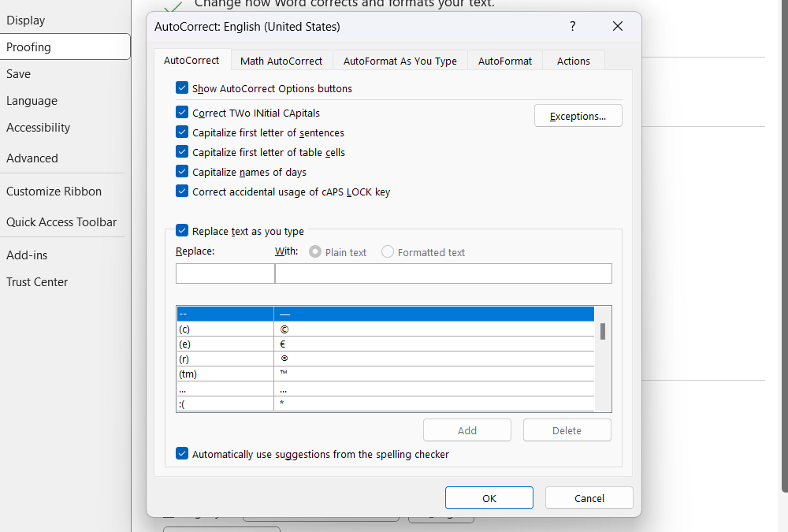This screenshot has width=788, height=532.
Task: Select the :( entry row
Action: (x=385, y=404)
